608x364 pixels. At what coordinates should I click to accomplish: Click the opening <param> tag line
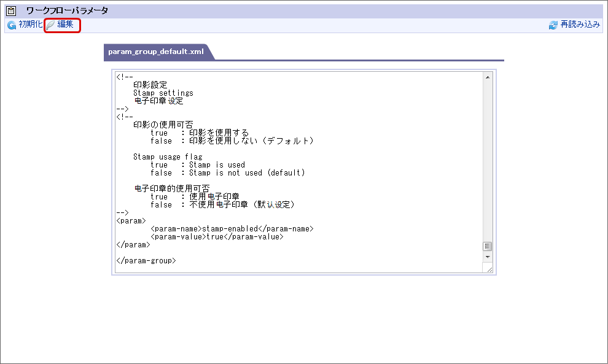pos(131,221)
